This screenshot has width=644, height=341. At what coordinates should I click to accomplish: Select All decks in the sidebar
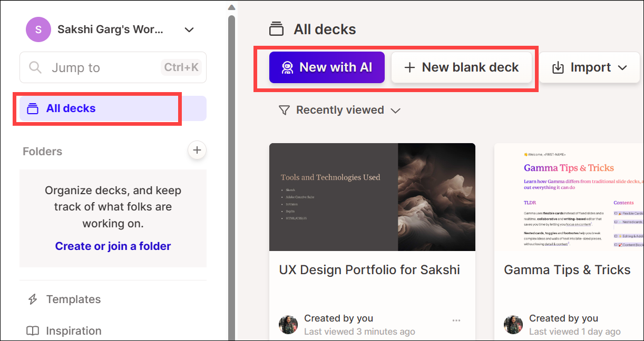(x=113, y=108)
